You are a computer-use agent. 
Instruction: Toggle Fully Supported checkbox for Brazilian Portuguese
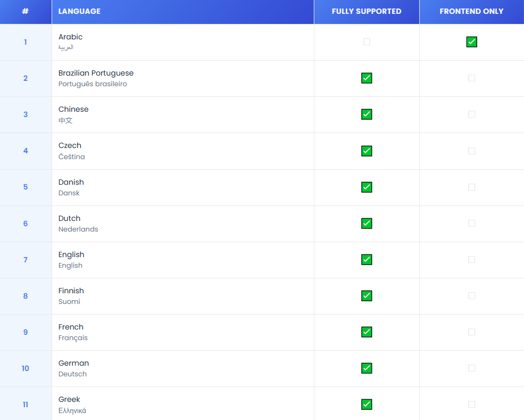[x=367, y=78]
